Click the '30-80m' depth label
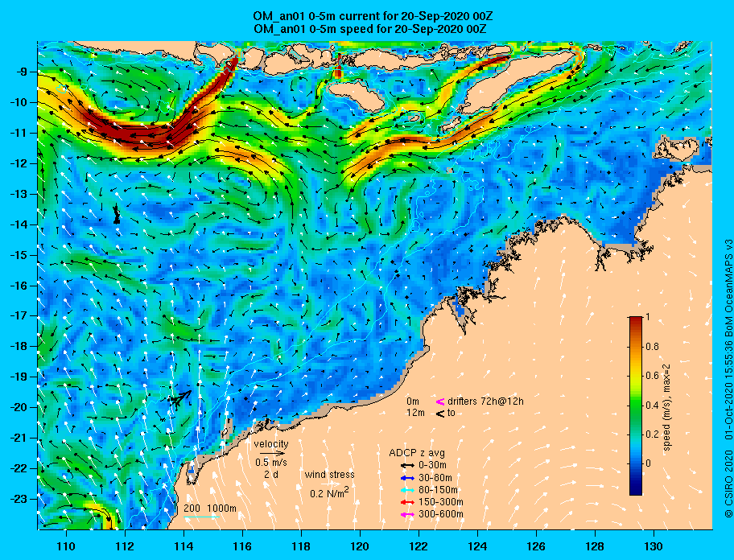 pos(435,478)
